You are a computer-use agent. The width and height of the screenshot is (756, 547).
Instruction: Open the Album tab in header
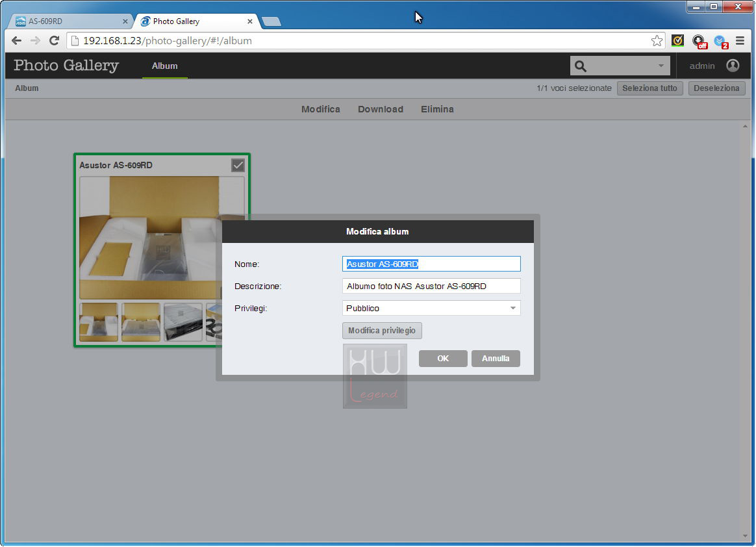pyautogui.click(x=164, y=66)
